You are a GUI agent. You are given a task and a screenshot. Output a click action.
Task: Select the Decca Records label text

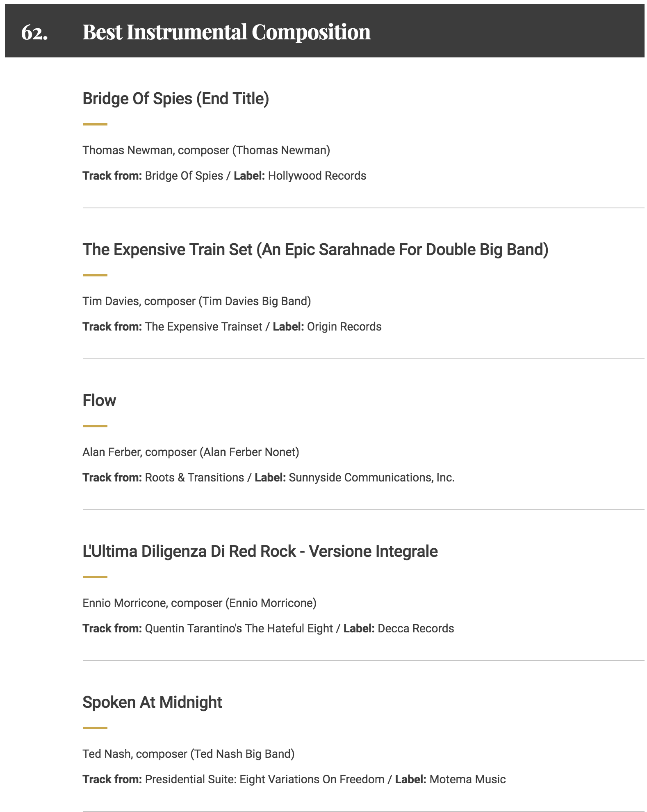[x=416, y=629]
